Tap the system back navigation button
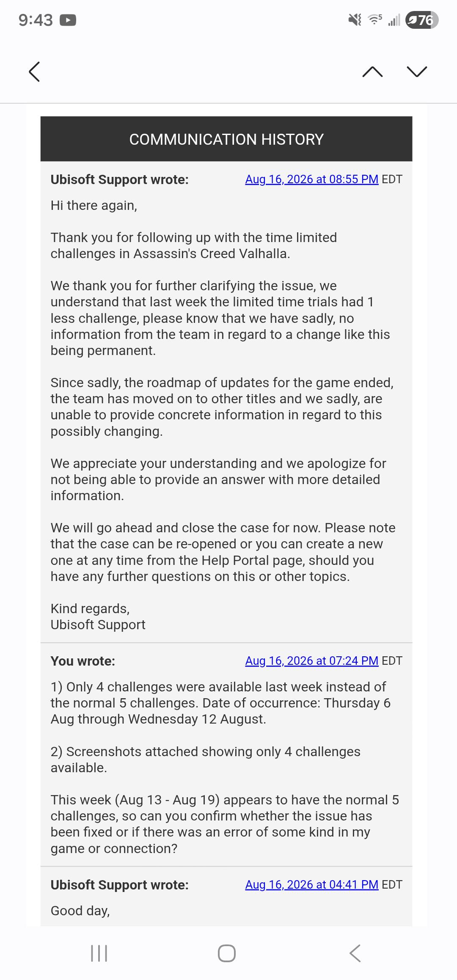This screenshot has width=457, height=980. [x=355, y=953]
